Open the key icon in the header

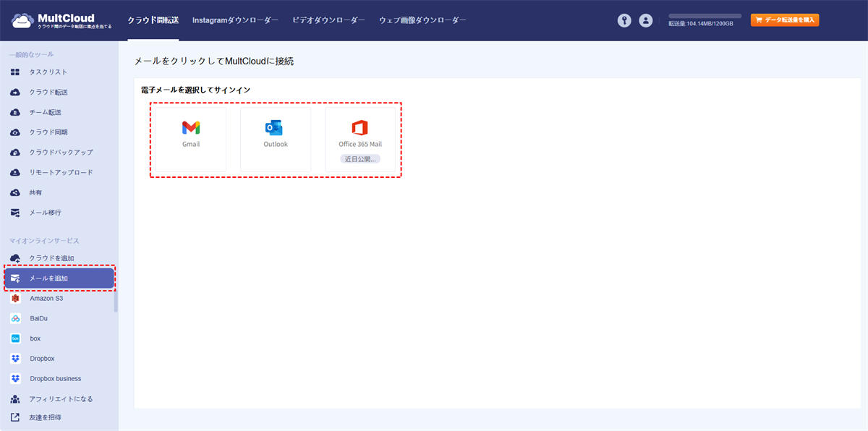point(624,21)
